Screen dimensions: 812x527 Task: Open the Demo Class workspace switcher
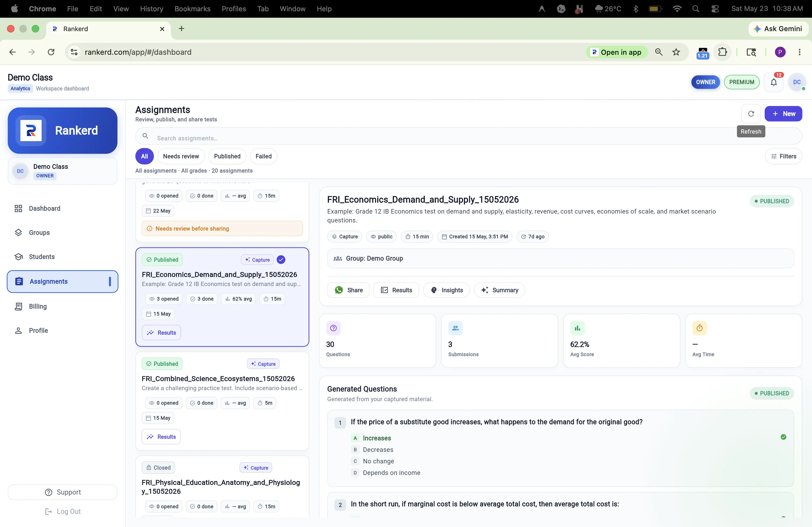(63, 171)
